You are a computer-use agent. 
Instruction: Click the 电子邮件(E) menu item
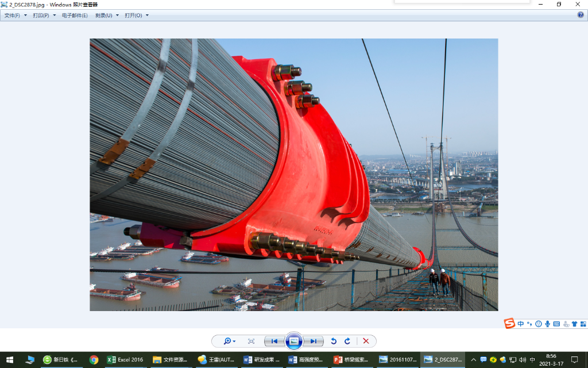coord(75,16)
